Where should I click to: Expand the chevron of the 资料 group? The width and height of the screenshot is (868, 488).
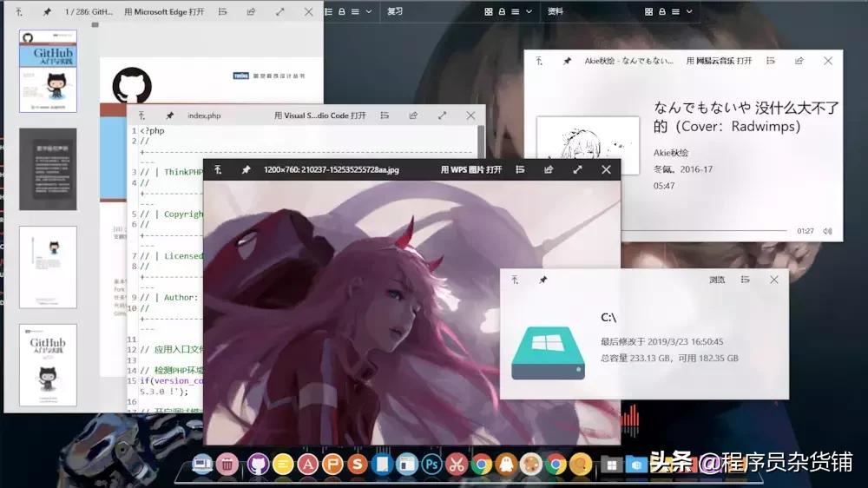pos(689,11)
